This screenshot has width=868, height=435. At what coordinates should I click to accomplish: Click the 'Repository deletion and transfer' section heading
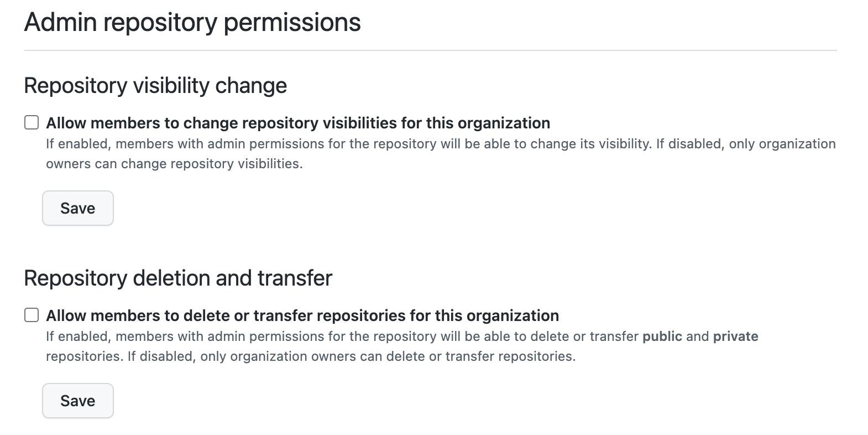[178, 278]
